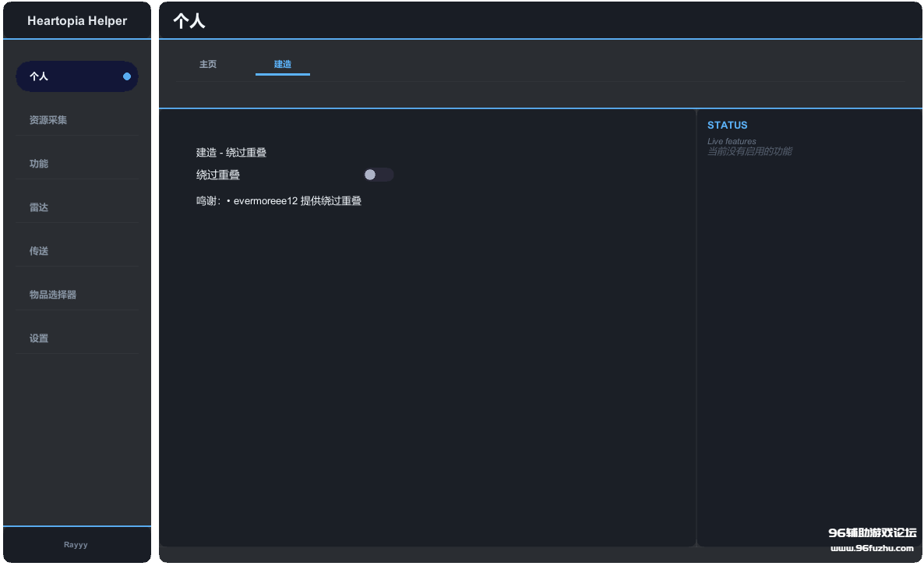The image size is (924, 566).
Task: Go to the 功能 sidebar page
Action: click(x=39, y=164)
